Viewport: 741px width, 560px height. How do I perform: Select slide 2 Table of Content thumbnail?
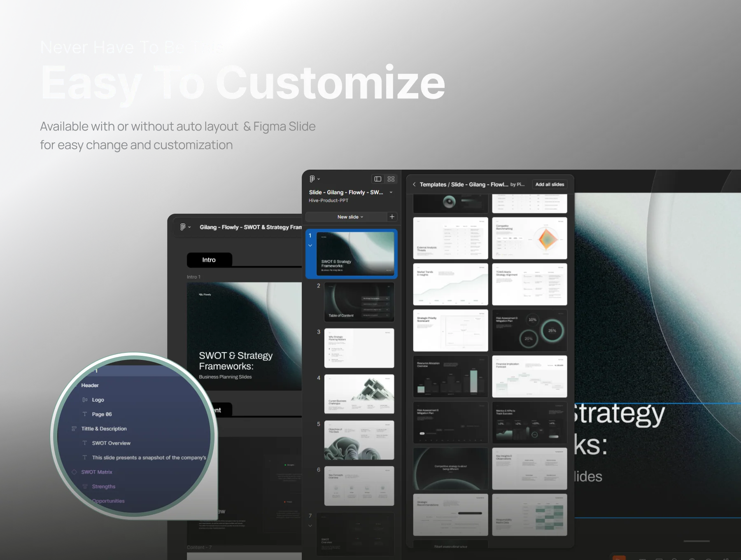(x=359, y=302)
